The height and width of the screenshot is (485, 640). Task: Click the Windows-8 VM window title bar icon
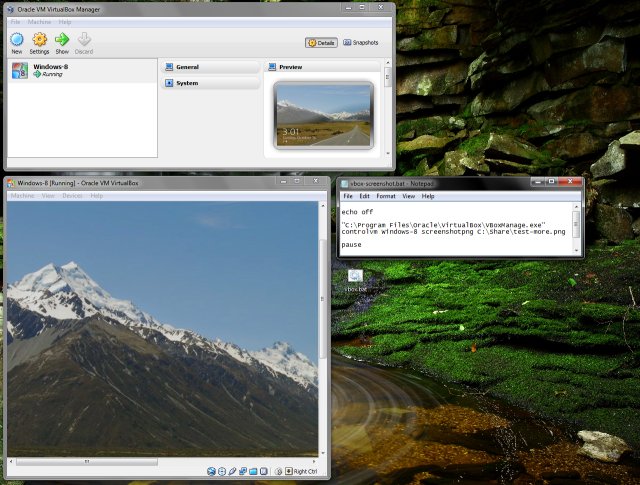click(x=11, y=183)
